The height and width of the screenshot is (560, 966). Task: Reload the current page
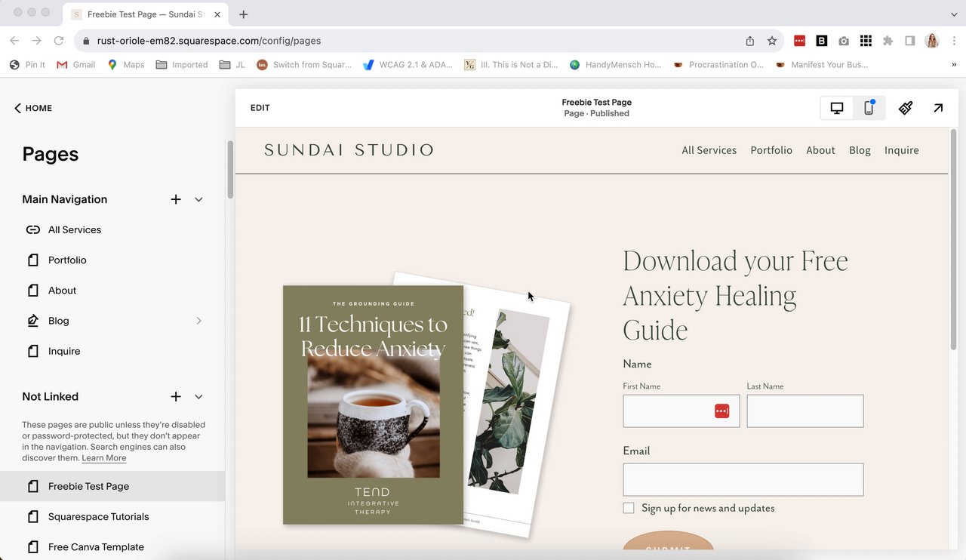(58, 41)
